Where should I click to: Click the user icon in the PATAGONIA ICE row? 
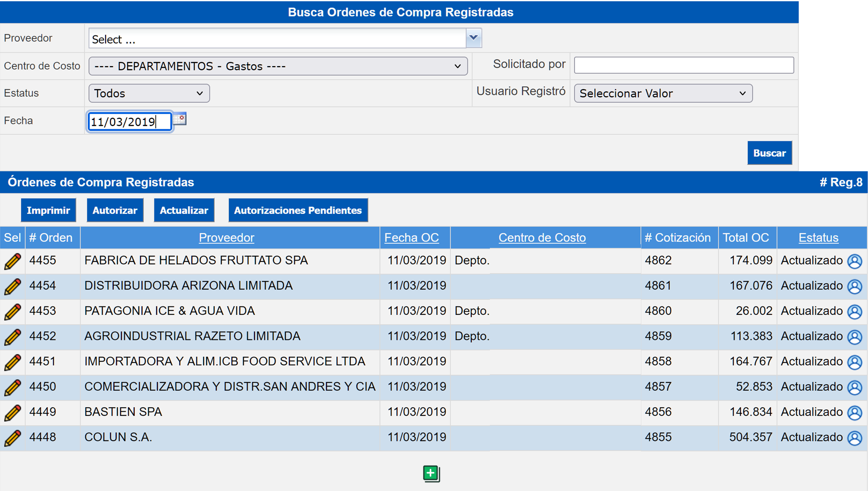pos(855,312)
